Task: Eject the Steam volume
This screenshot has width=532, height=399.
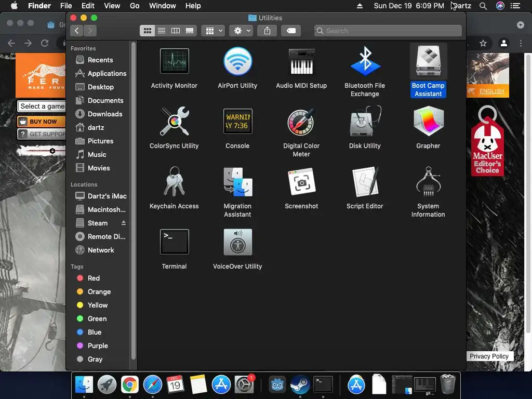Action: point(124,223)
